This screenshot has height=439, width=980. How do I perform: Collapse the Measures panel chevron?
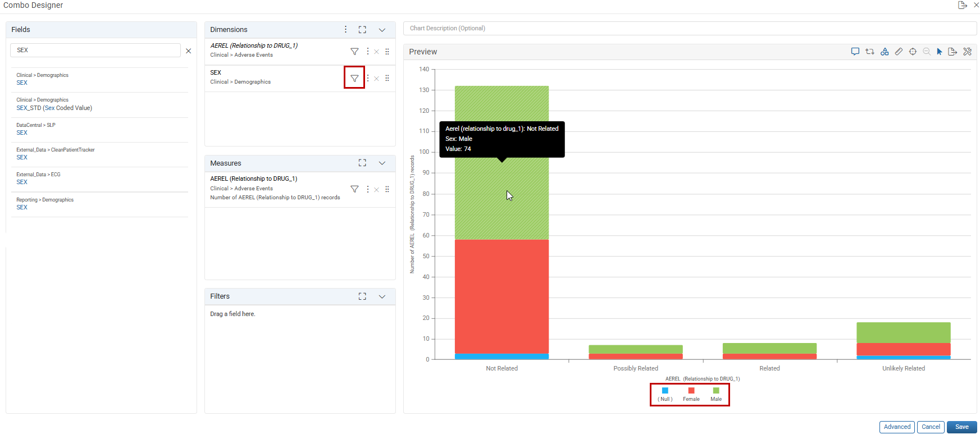click(x=382, y=163)
